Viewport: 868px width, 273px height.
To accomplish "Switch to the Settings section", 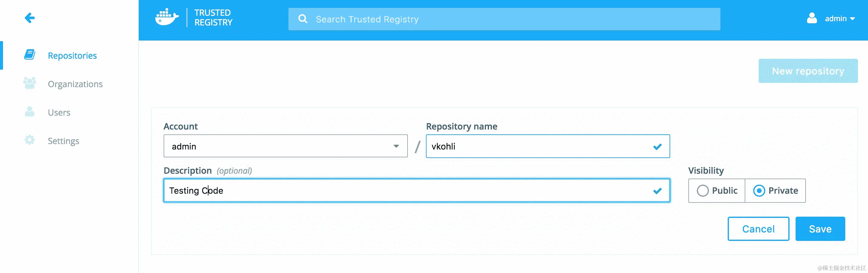I will pos(63,141).
